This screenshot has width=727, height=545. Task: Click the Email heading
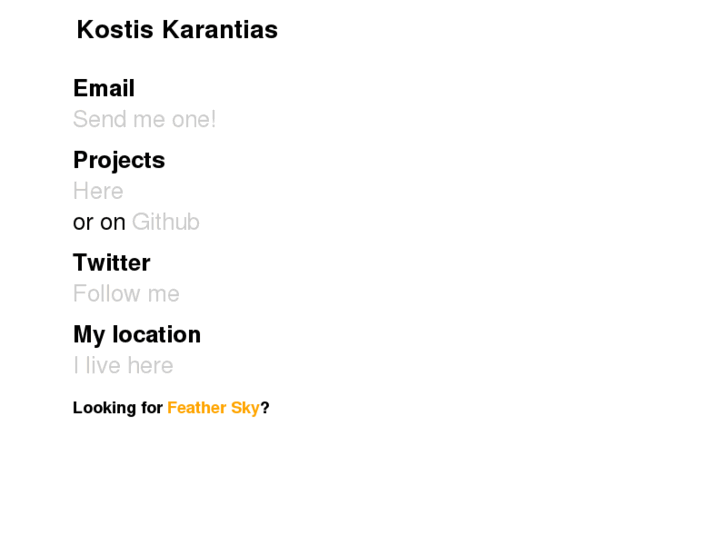[x=104, y=89]
